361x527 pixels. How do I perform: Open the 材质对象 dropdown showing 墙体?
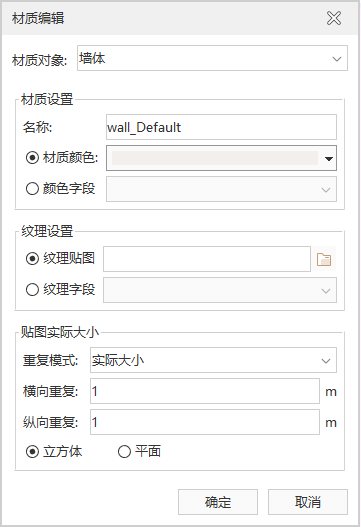(x=212, y=58)
